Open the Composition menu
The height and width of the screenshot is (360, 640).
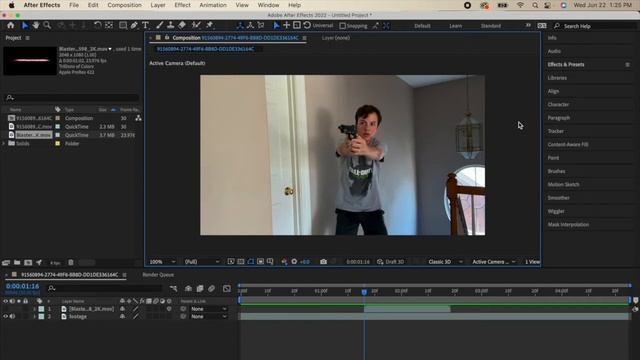point(124,5)
